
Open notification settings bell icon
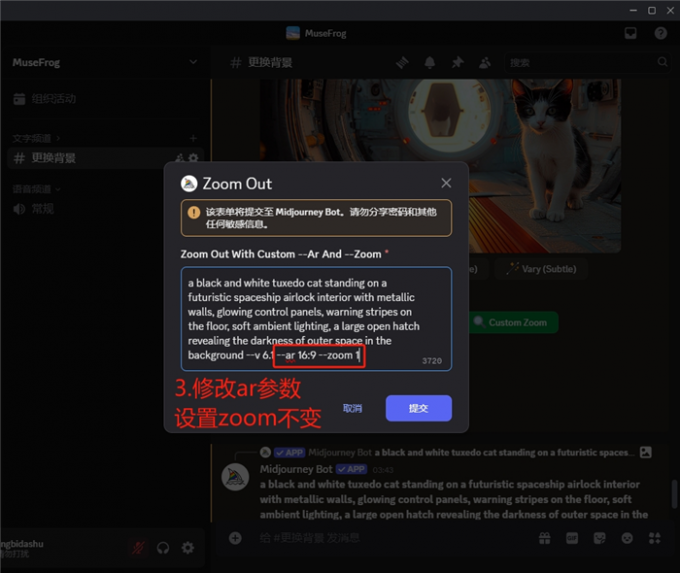(430, 63)
